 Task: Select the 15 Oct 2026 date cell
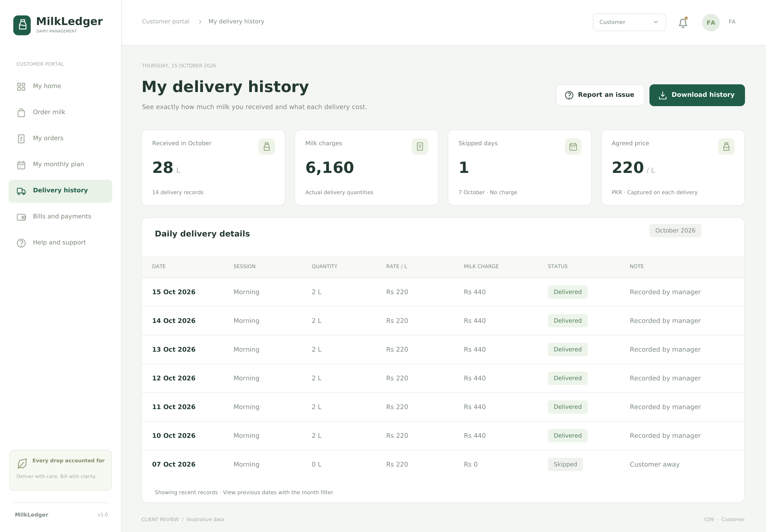click(x=174, y=292)
